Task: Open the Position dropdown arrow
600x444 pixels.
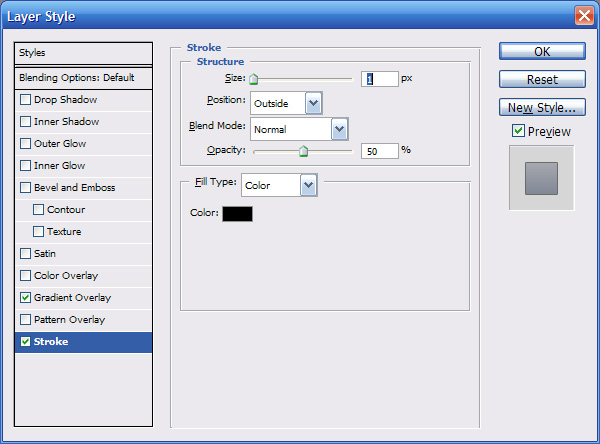Action: (313, 103)
